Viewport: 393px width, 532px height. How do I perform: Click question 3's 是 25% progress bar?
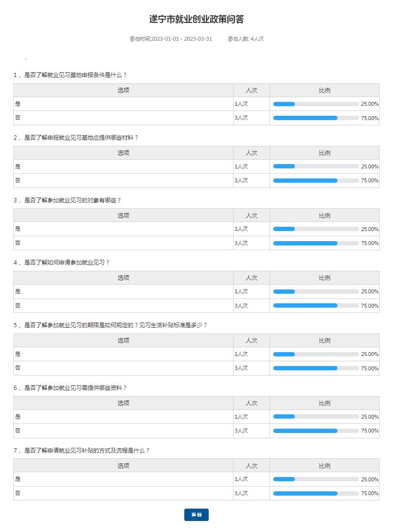pos(316,229)
